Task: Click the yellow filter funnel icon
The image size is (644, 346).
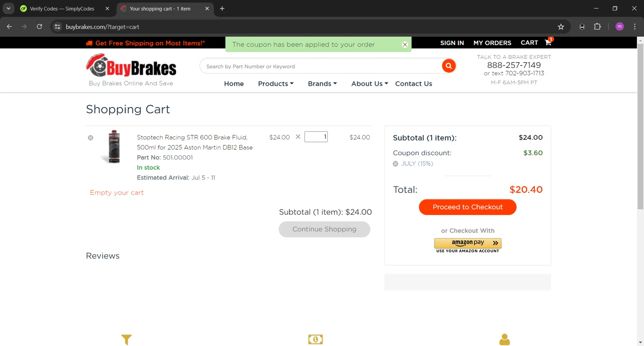Action: (x=126, y=340)
